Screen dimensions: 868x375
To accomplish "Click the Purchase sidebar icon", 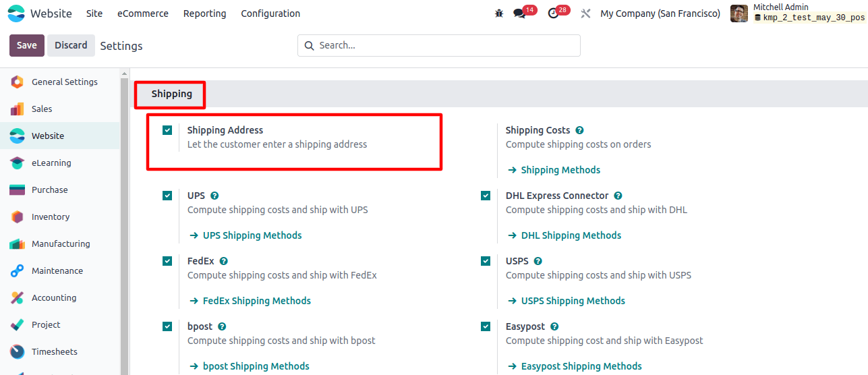I will (18, 190).
